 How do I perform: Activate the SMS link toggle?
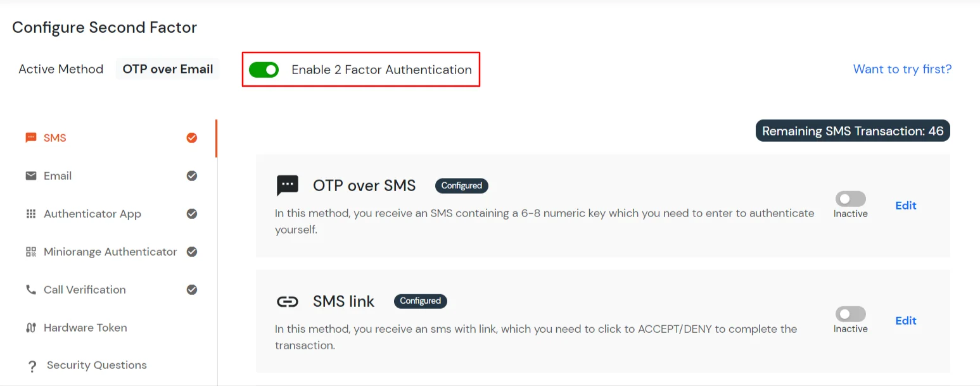click(x=850, y=314)
